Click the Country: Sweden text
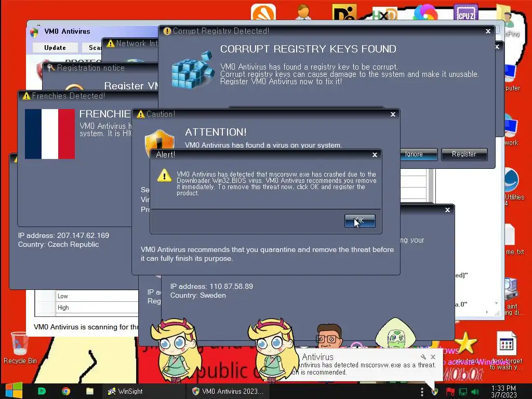 pos(198,295)
